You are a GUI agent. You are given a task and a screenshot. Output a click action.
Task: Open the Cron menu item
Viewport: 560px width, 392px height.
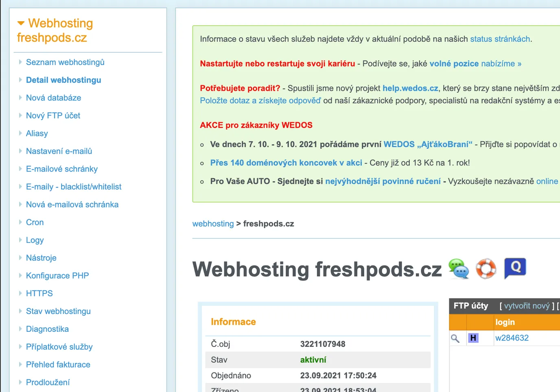pyautogui.click(x=35, y=222)
